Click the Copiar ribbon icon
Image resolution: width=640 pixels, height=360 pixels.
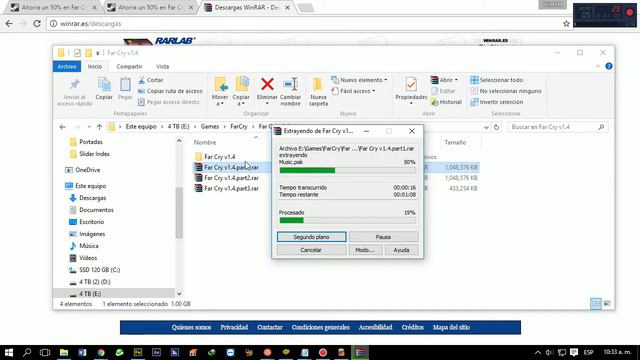tap(104, 85)
